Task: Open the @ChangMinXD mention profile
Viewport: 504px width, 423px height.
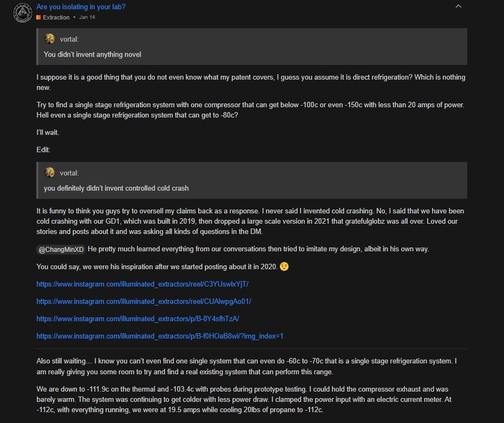Action: click(61, 249)
